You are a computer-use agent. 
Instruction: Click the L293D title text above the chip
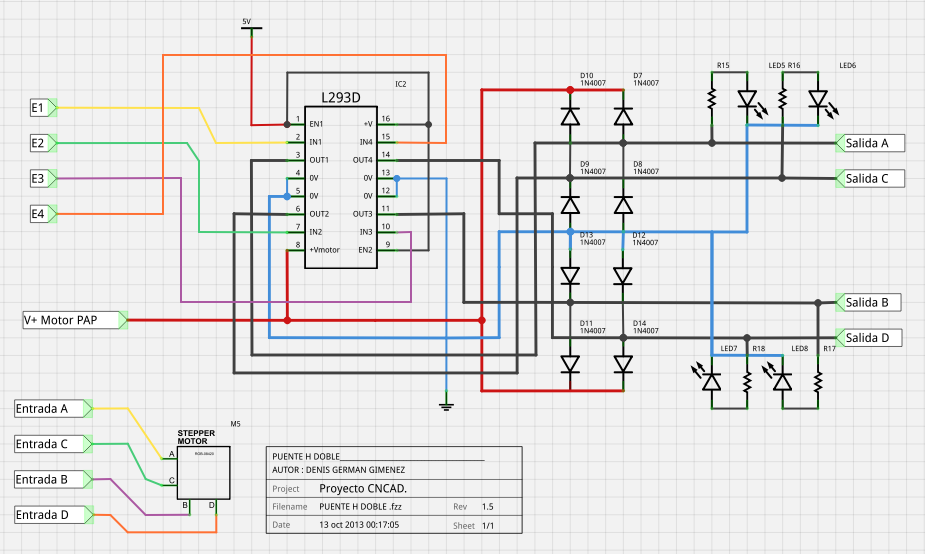(x=340, y=98)
